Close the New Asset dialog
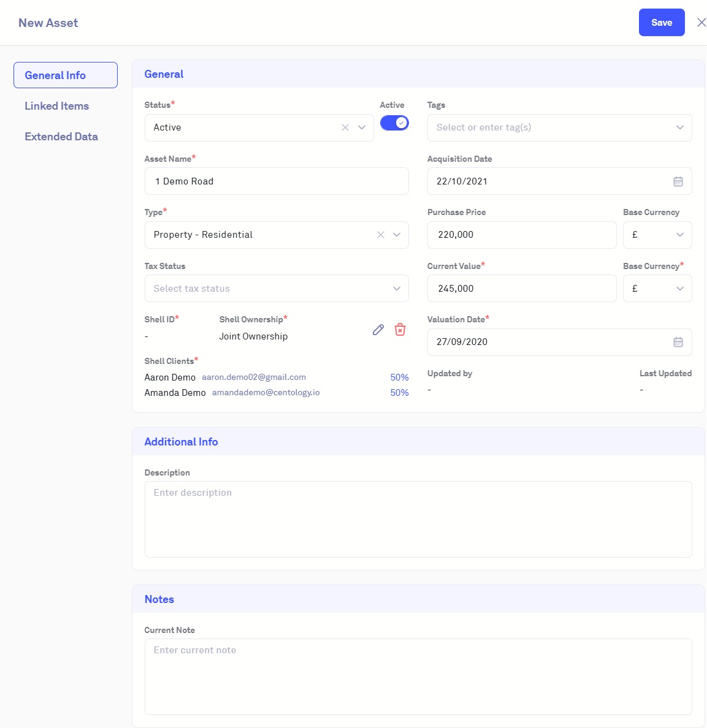Viewport: 707px width, 728px height. pos(701,23)
